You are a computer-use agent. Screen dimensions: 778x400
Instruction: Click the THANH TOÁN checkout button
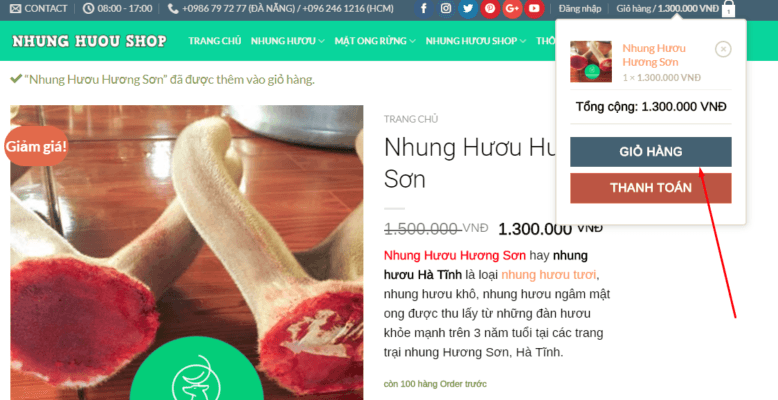point(650,188)
